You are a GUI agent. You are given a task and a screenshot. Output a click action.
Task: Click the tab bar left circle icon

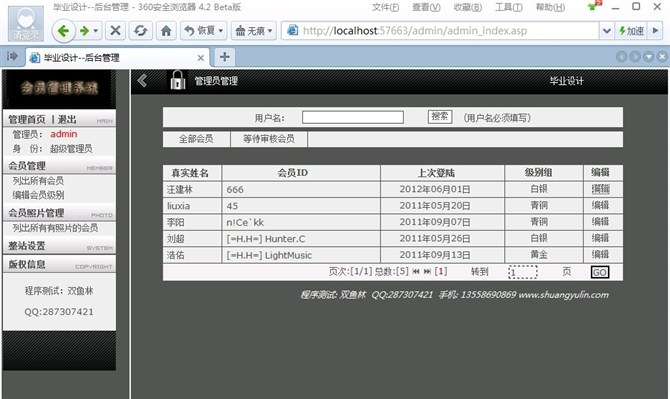(621, 57)
